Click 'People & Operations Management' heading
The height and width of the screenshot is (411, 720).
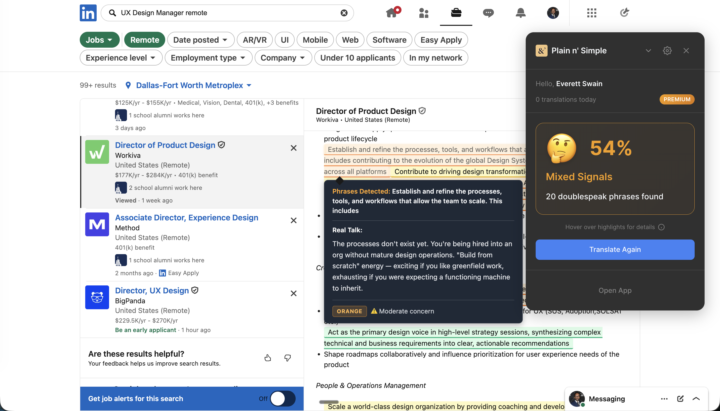[x=371, y=386]
